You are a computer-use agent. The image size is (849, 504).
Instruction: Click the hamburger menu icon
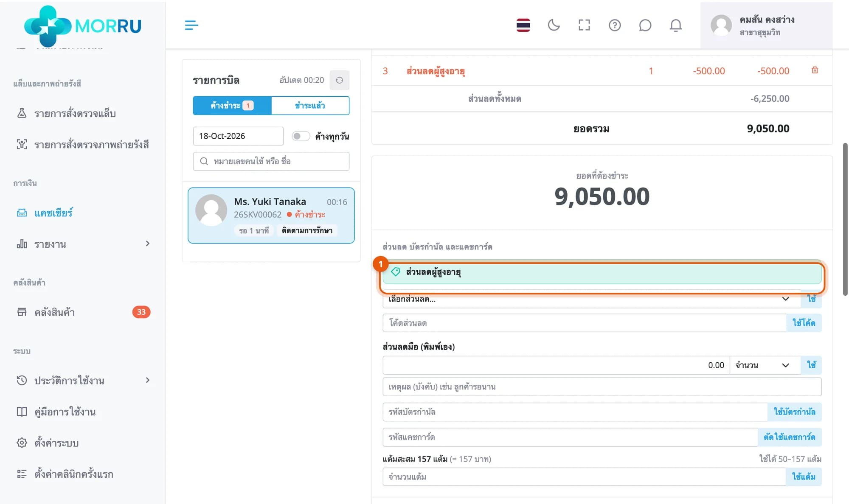(191, 25)
